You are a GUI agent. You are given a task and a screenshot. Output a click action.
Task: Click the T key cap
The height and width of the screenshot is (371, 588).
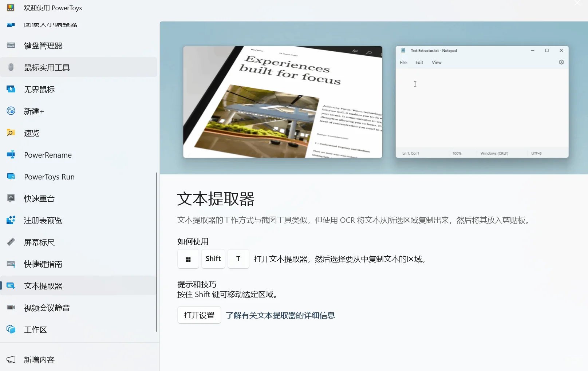[238, 259]
